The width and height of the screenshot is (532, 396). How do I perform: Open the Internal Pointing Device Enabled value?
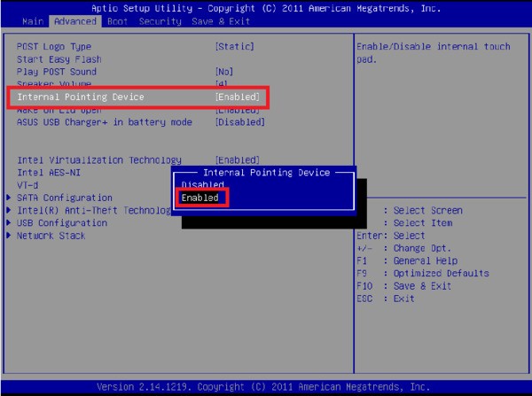[238, 97]
